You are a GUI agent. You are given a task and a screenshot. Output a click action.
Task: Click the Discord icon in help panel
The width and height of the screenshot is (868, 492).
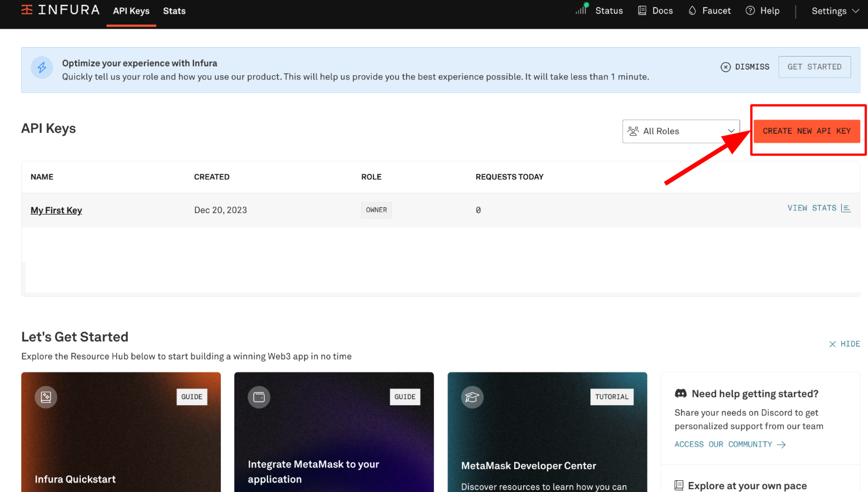(681, 394)
